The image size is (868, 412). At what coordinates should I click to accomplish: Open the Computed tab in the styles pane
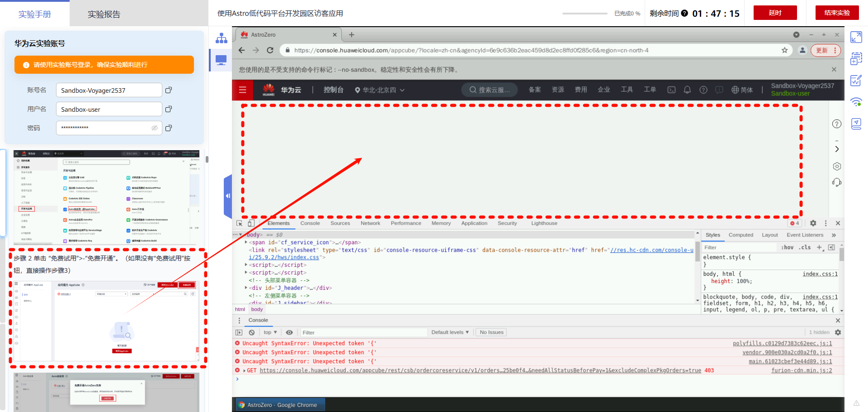[741, 235]
